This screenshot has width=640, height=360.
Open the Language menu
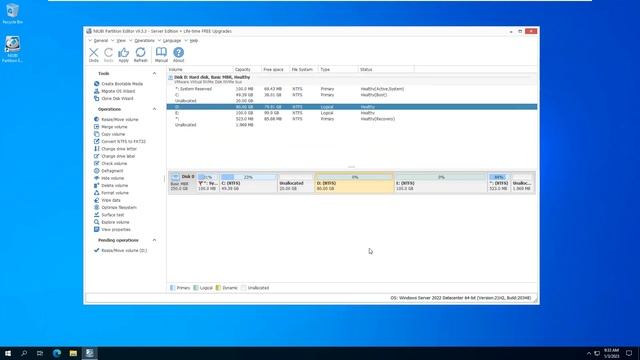pyautogui.click(x=172, y=41)
